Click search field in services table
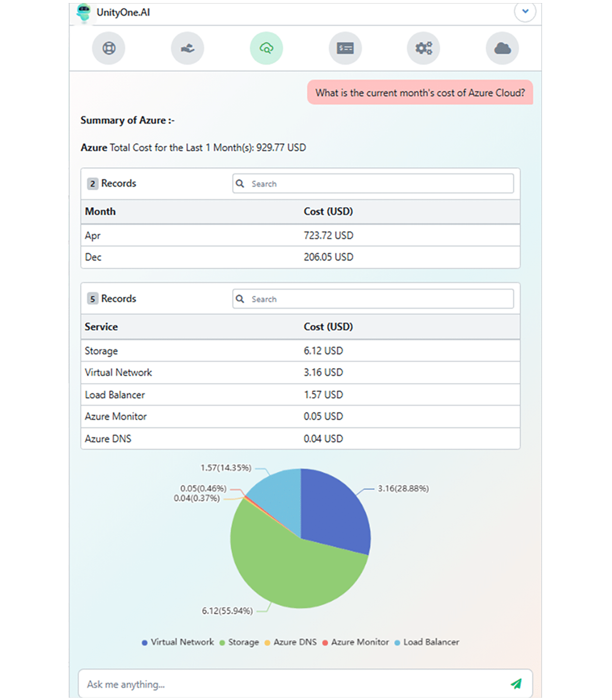The height and width of the screenshot is (700, 612). (373, 299)
